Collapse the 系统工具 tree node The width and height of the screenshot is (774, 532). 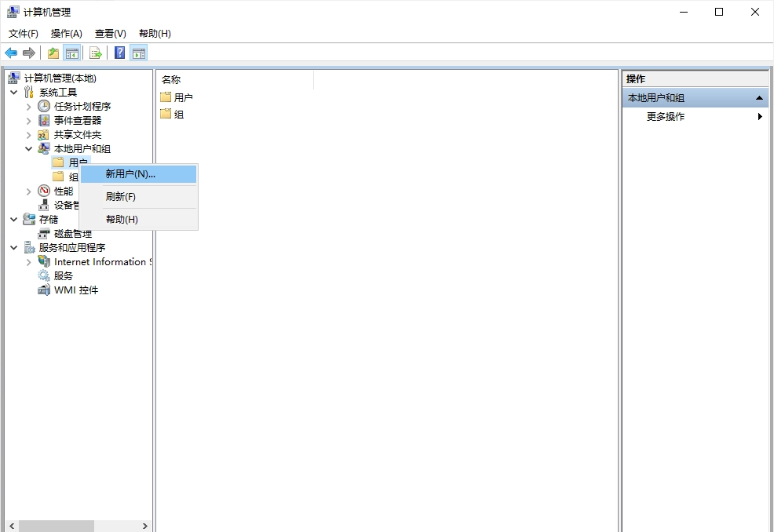point(14,93)
